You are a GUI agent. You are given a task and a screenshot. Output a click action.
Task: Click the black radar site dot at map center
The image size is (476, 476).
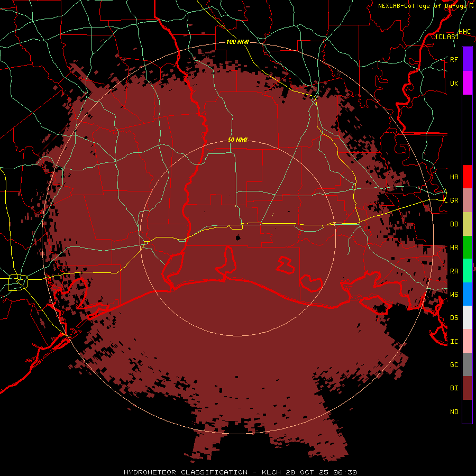click(x=238, y=237)
